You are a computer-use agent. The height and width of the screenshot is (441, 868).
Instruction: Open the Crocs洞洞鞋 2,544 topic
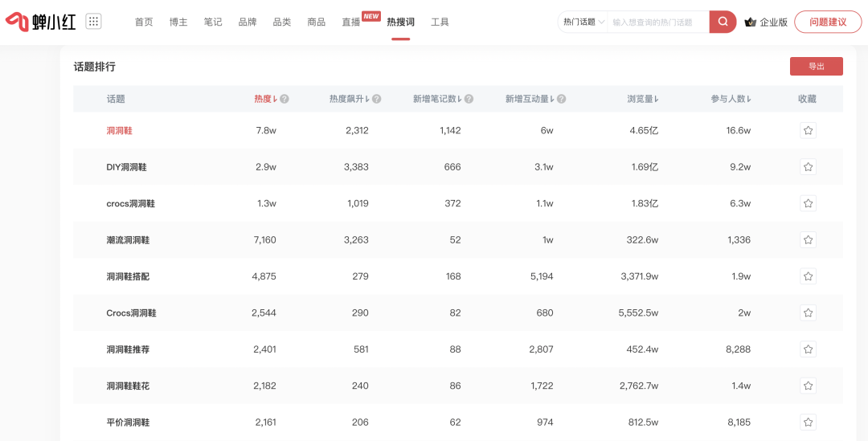[131, 313]
